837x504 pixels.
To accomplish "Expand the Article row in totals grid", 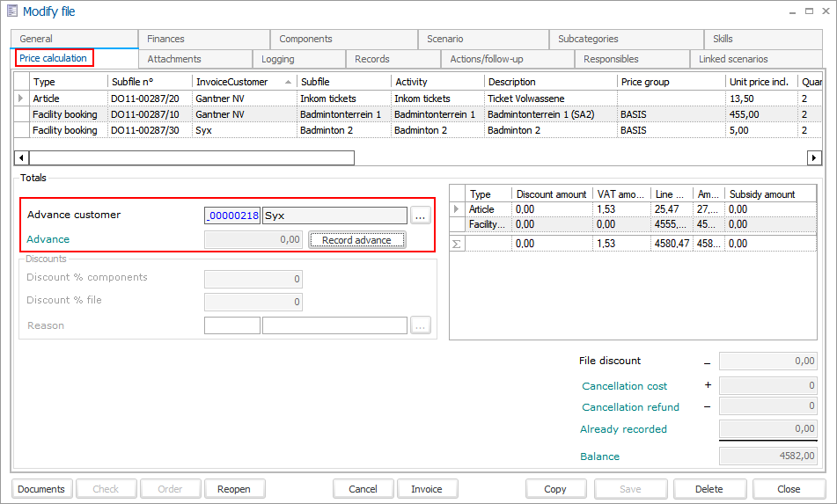I will pyautogui.click(x=456, y=209).
